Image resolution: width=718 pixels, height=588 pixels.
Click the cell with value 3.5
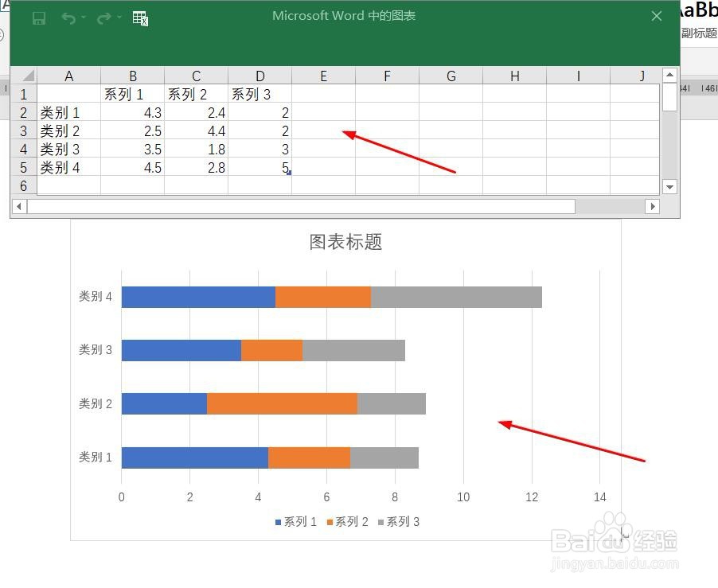coord(132,149)
